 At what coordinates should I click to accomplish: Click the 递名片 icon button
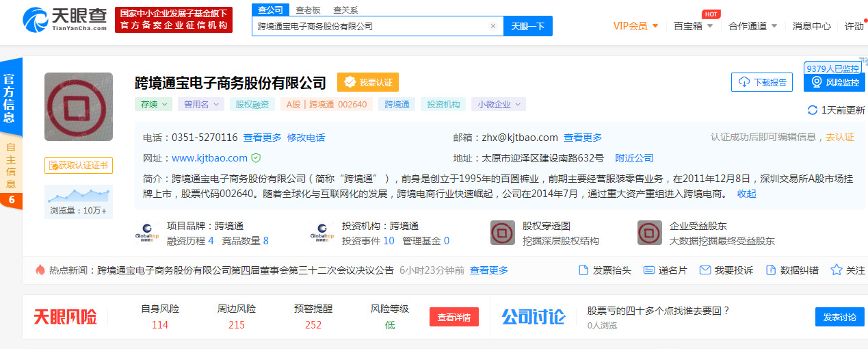[666, 270]
